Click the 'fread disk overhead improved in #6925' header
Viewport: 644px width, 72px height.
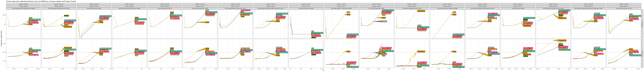(x=130, y=8)
